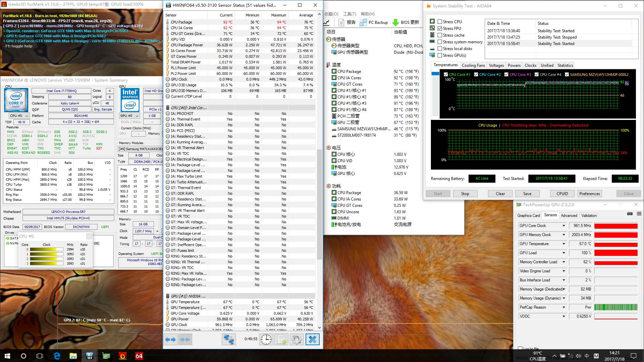644x362 pixels.
Task: Click the GPU-Z camera screenshot icon
Action: click(630, 214)
